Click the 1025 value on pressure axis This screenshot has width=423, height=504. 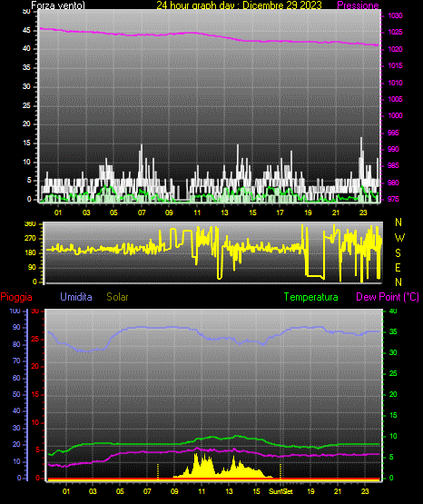(x=395, y=32)
